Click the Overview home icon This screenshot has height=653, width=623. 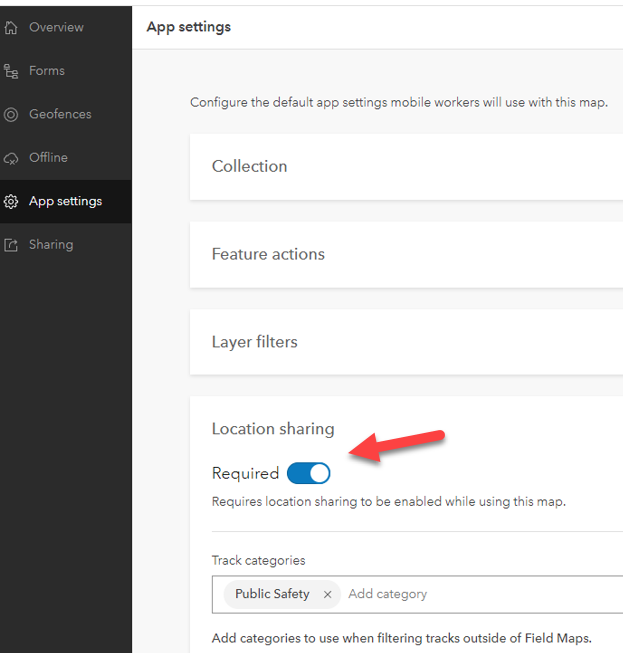pos(11,27)
